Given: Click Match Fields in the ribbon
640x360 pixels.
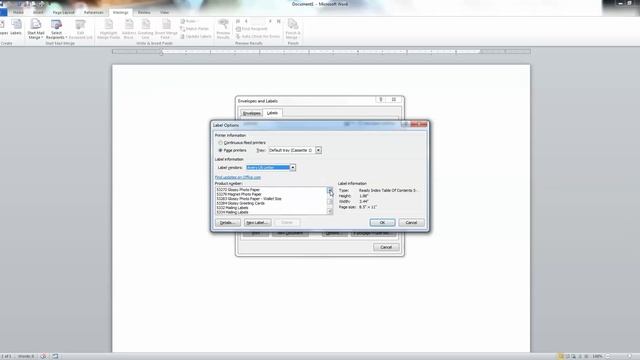Looking at the screenshot, I should [x=195, y=29].
